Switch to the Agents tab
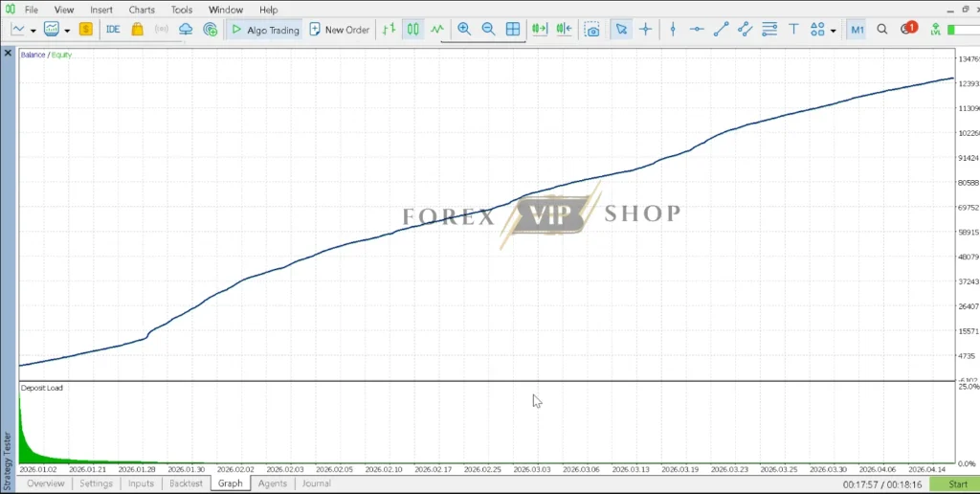The width and height of the screenshot is (980, 494). 273,483
